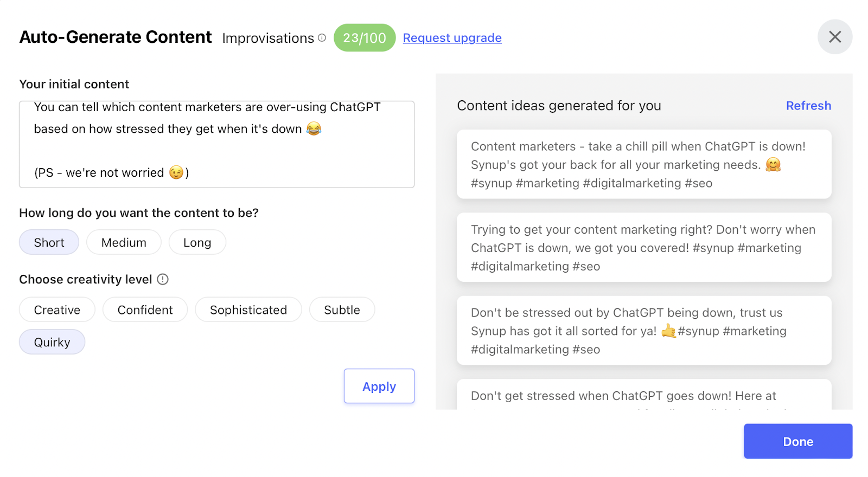Select the Medium content length

tap(124, 242)
